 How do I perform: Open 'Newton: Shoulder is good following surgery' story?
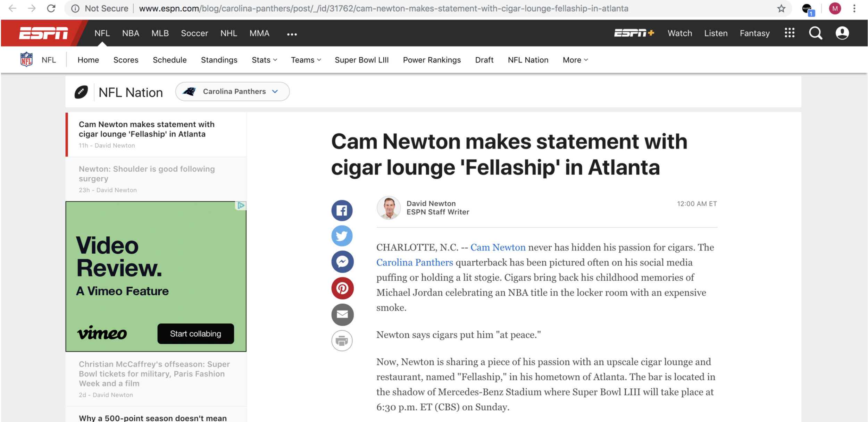156,179
